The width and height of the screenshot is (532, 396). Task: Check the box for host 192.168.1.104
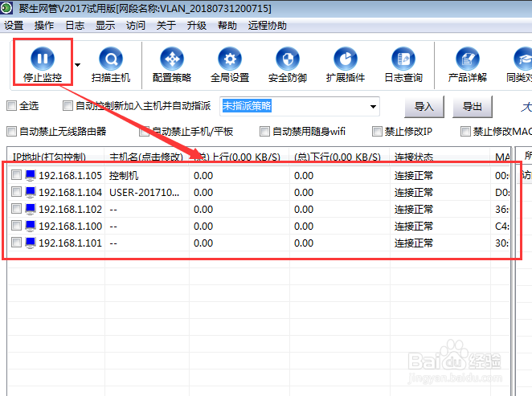16,192
